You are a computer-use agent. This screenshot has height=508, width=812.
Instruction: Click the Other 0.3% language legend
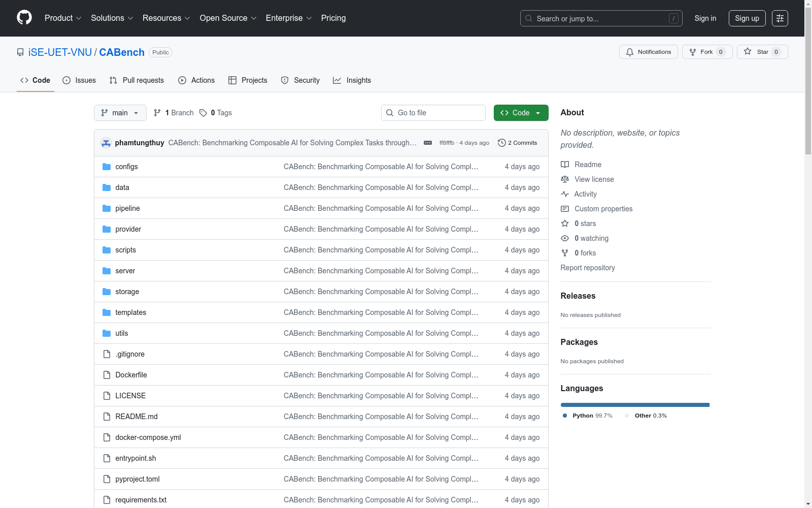point(646,416)
